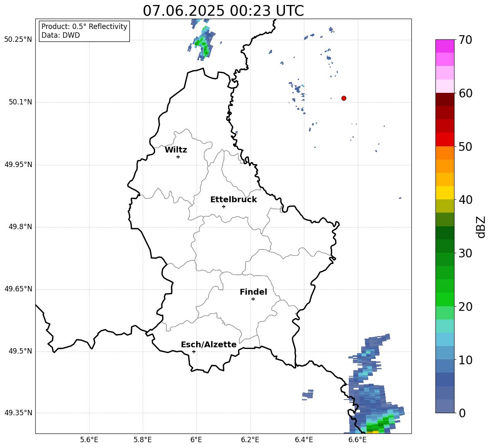Click the Esch/Alzette cross marker

coord(194,351)
